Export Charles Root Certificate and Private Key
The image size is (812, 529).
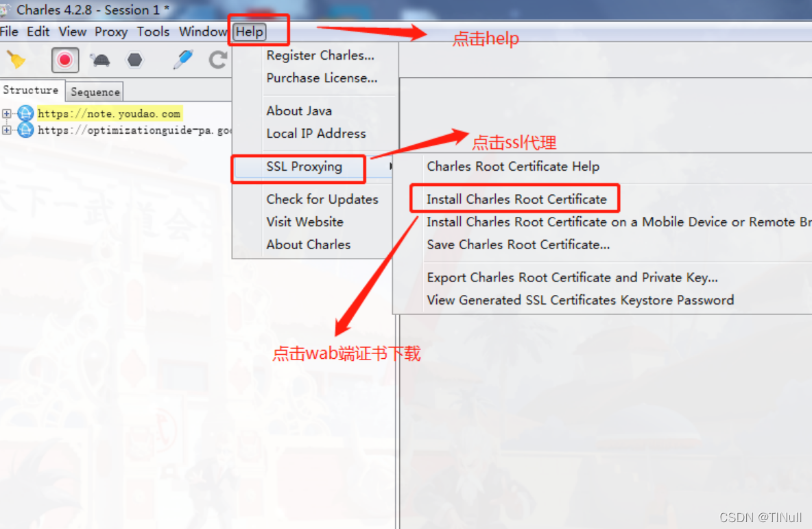point(572,278)
